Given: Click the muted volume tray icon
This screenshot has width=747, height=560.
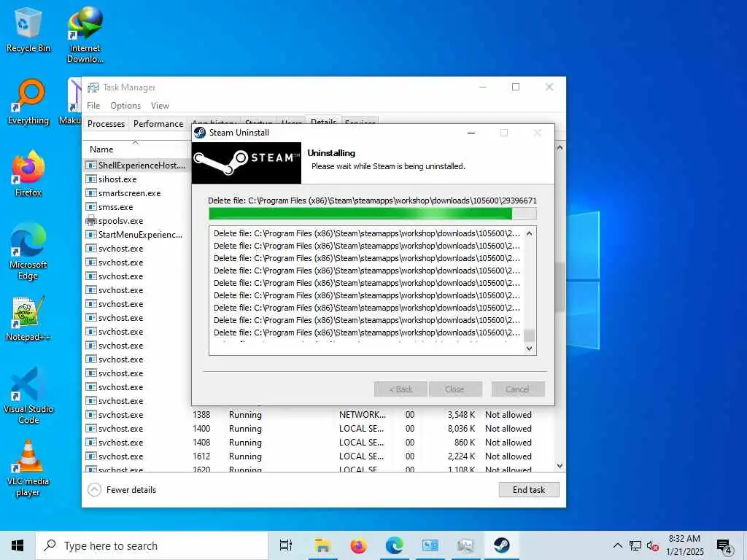Looking at the screenshot, I should click(653, 545).
